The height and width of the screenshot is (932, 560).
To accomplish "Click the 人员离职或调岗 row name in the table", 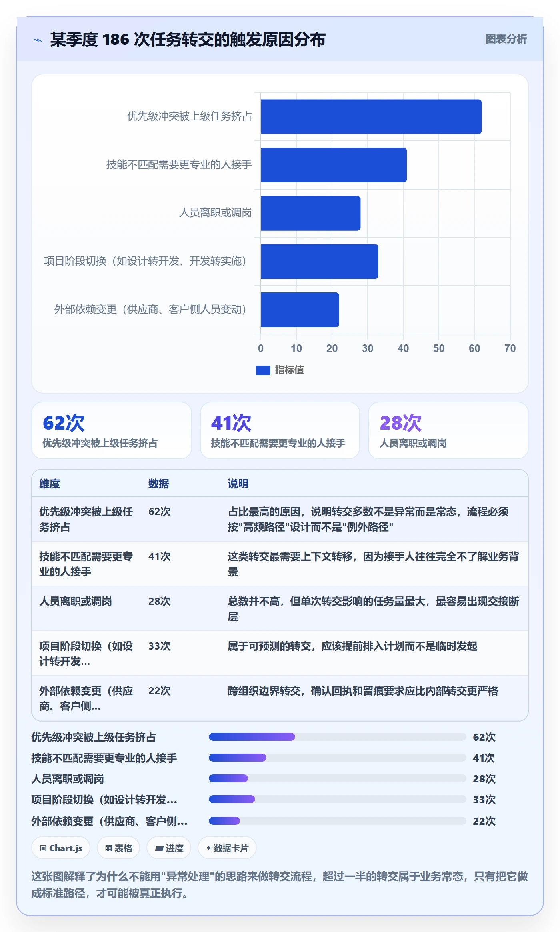I will click(76, 601).
